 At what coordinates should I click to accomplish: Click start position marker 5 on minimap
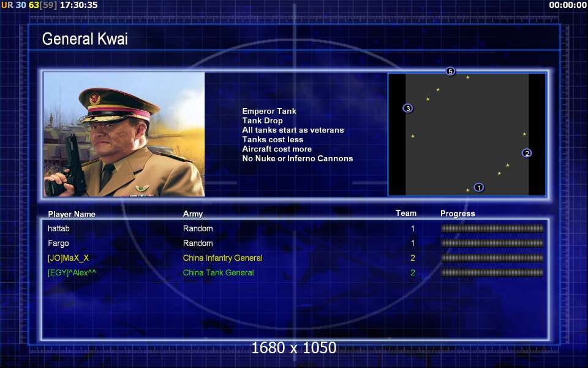tap(450, 71)
